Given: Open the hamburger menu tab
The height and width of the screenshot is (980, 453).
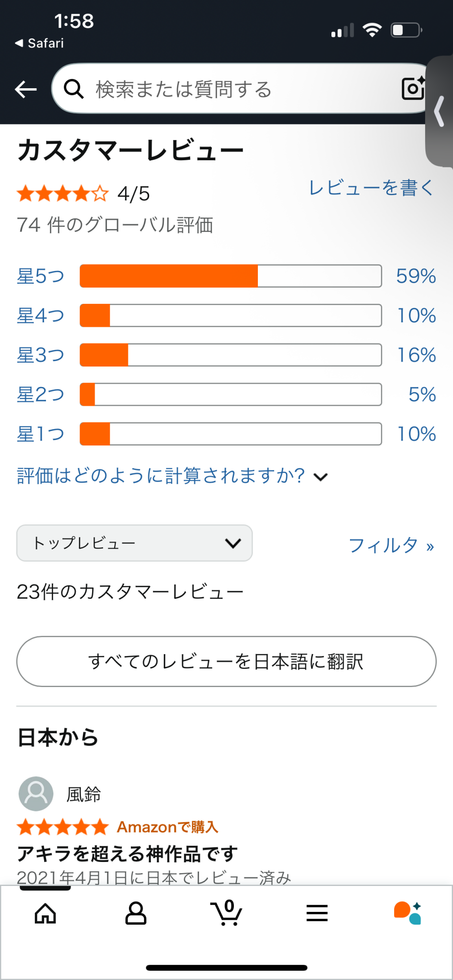Looking at the screenshot, I should pos(317,913).
